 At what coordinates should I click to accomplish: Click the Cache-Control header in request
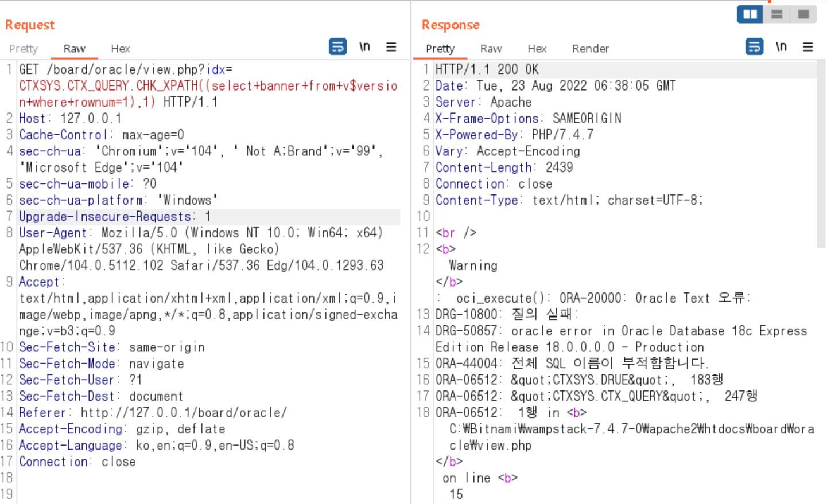tap(101, 135)
